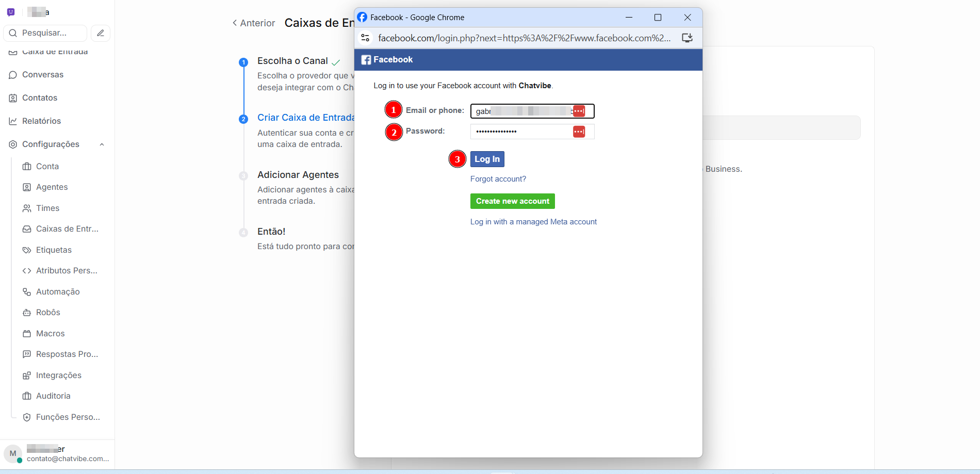Click the Facebook popup address bar URL

(524, 38)
